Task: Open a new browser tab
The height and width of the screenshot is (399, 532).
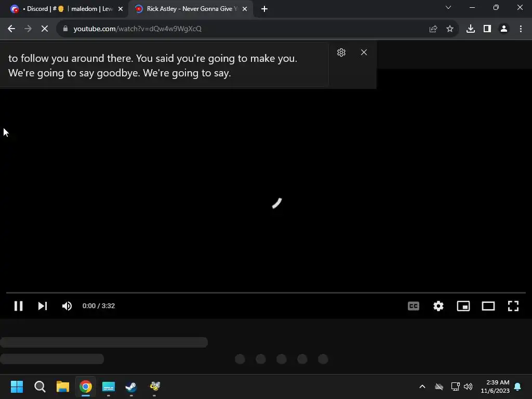Action: coord(264,9)
